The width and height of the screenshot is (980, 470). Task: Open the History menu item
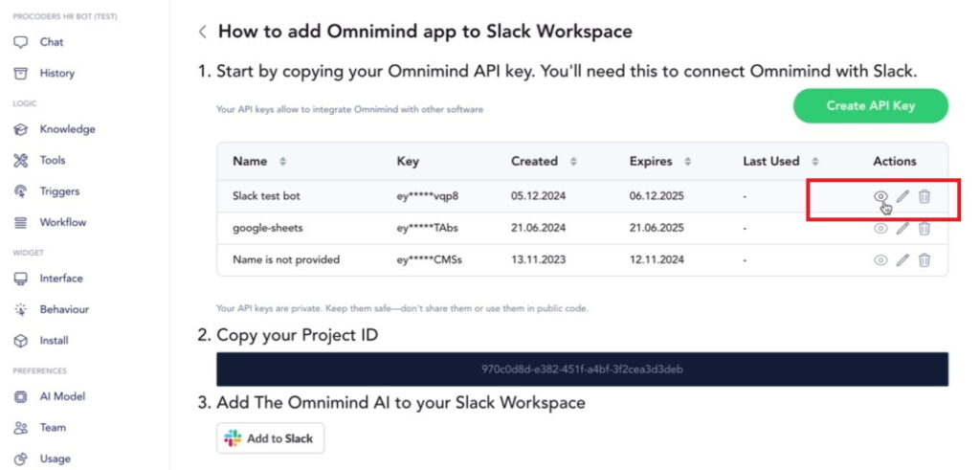coord(56,74)
